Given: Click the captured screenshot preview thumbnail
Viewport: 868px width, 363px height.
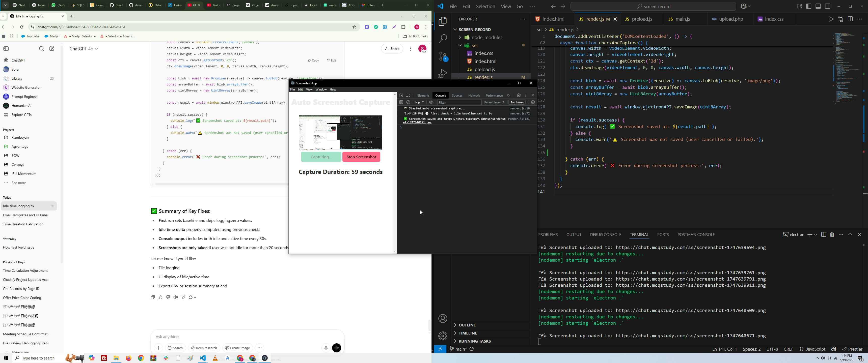Looking at the screenshot, I should click(x=340, y=132).
